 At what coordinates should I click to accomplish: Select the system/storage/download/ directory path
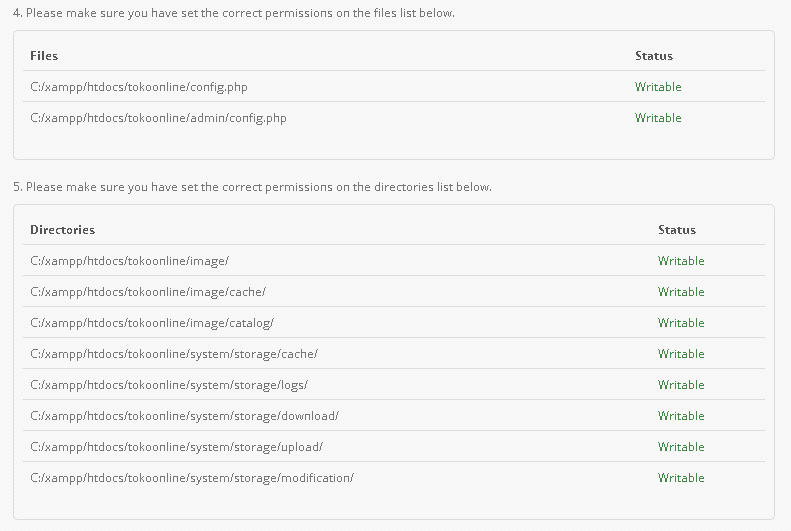coord(184,416)
